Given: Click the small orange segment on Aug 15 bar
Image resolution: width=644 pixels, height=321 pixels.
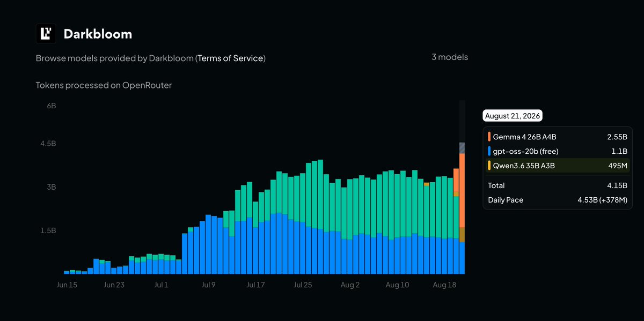Looking at the screenshot, I should click(x=426, y=184).
